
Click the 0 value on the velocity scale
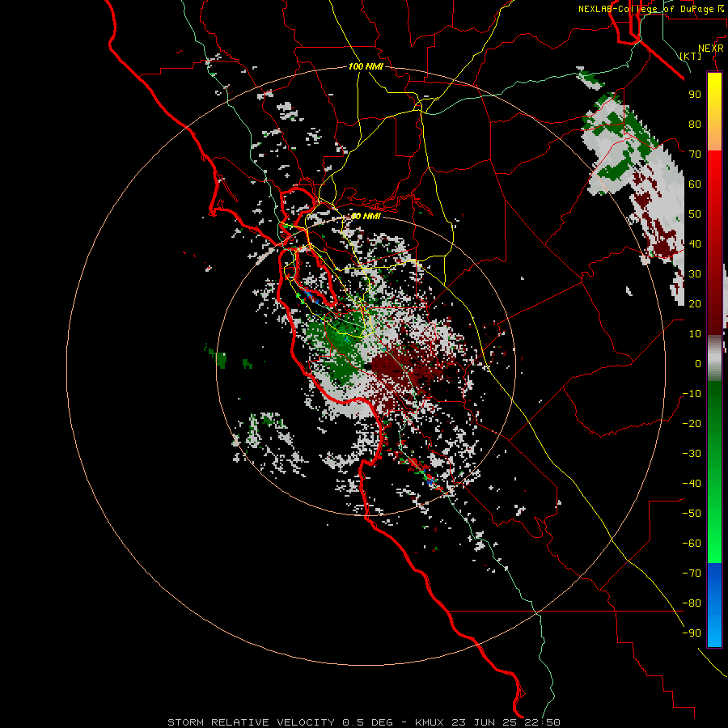(x=698, y=363)
